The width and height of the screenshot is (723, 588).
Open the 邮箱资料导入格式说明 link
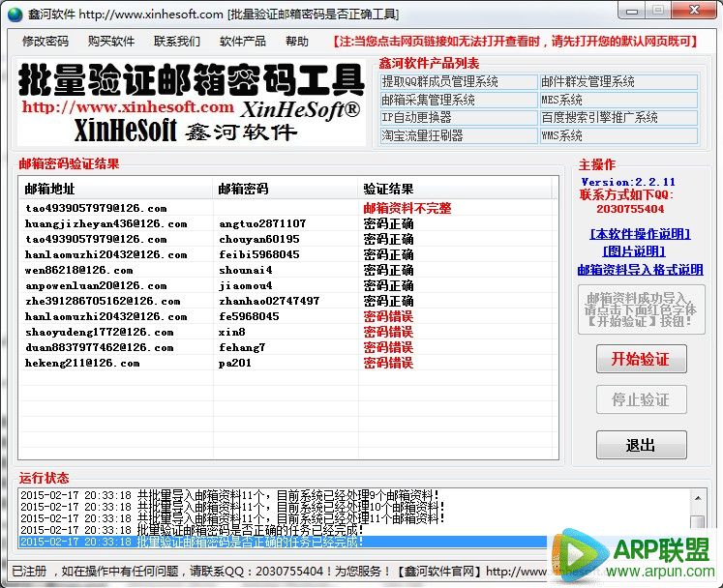coord(640,270)
